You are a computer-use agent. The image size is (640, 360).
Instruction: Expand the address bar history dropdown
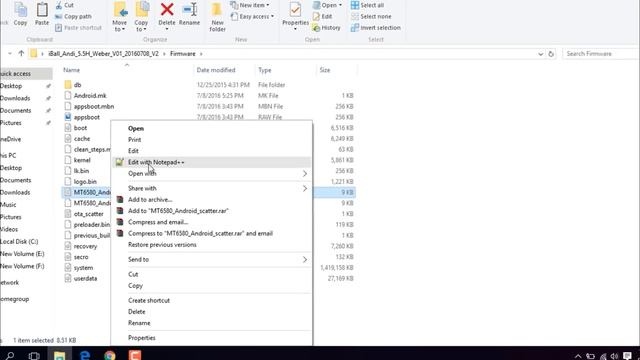pyautogui.click(x=540, y=54)
